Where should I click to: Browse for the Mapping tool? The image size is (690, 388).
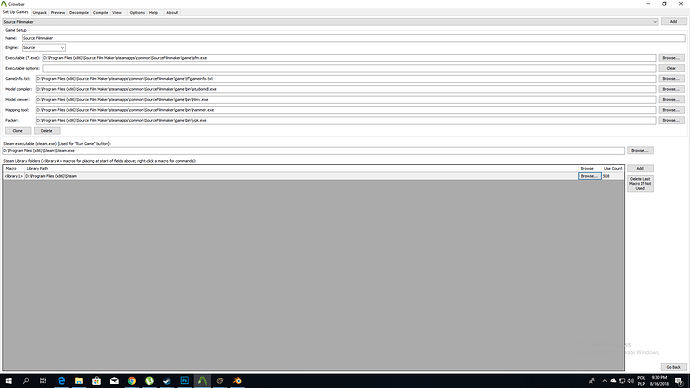pos(671,110)
